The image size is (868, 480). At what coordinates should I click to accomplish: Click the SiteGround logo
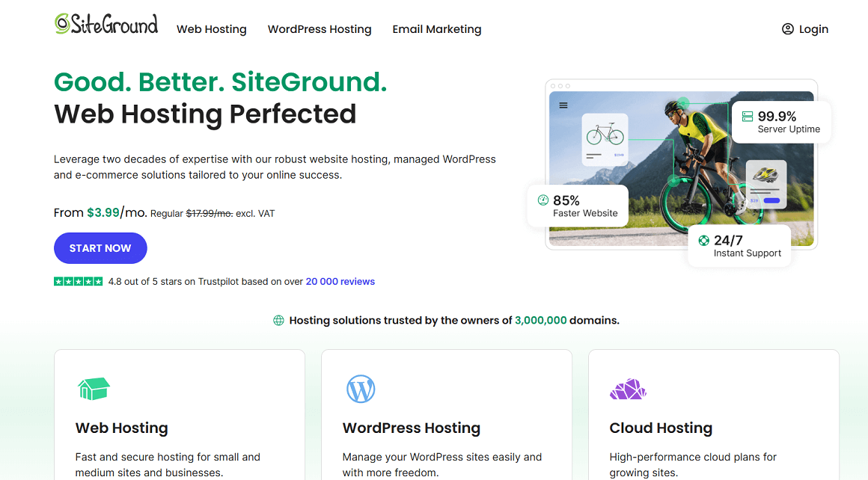point(106,23)
